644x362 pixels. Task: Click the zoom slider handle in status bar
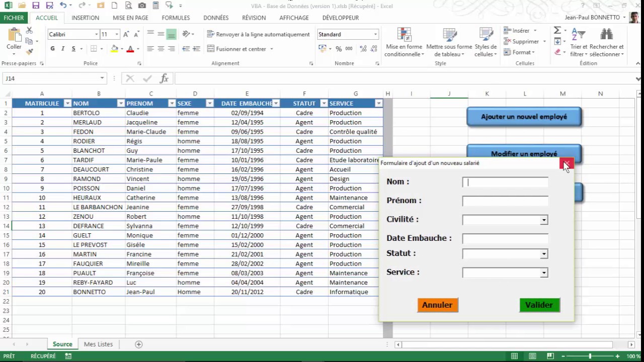(590, 356)
